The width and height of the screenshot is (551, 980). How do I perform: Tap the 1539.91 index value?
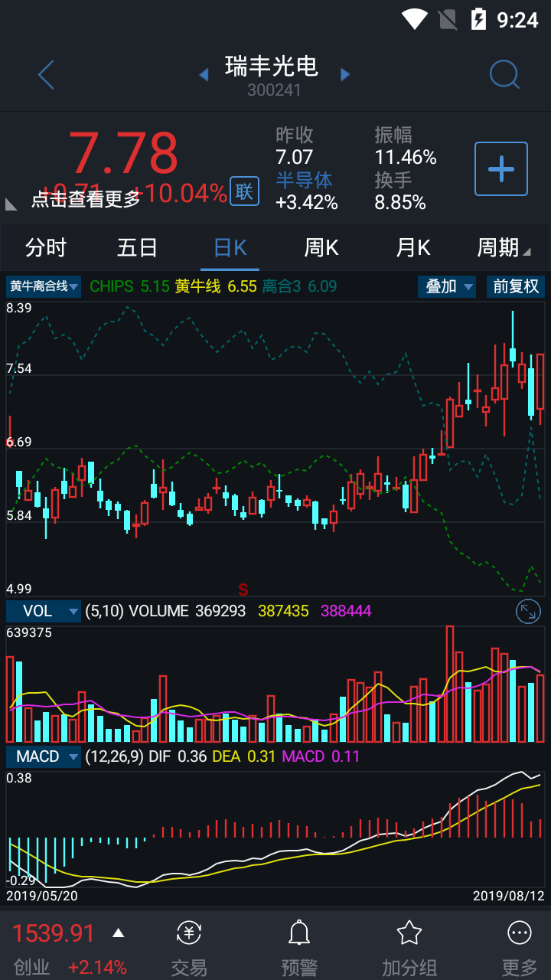pos(54,933)
